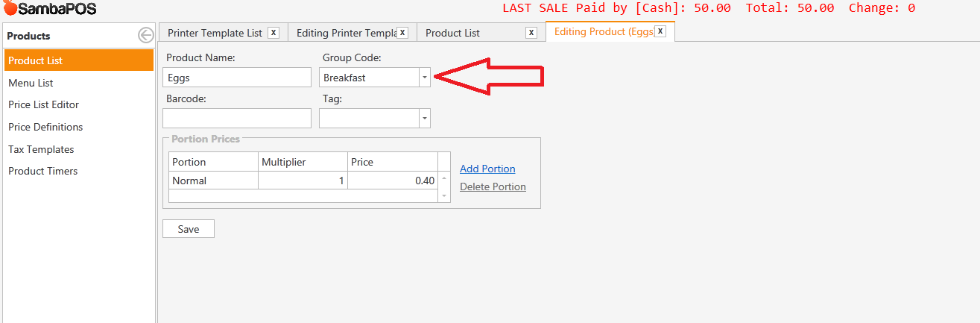Focus the Barcode input field
Image resolution: width=980 pixels, height=323 pixels.
tap(236, 118)
